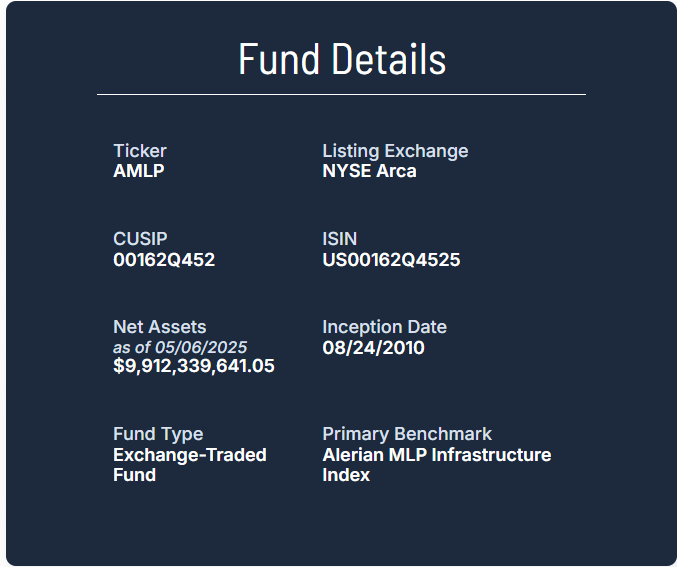The image size is (677, 567).
Task: Click the divider line under the heading
Action: (341, 94)
